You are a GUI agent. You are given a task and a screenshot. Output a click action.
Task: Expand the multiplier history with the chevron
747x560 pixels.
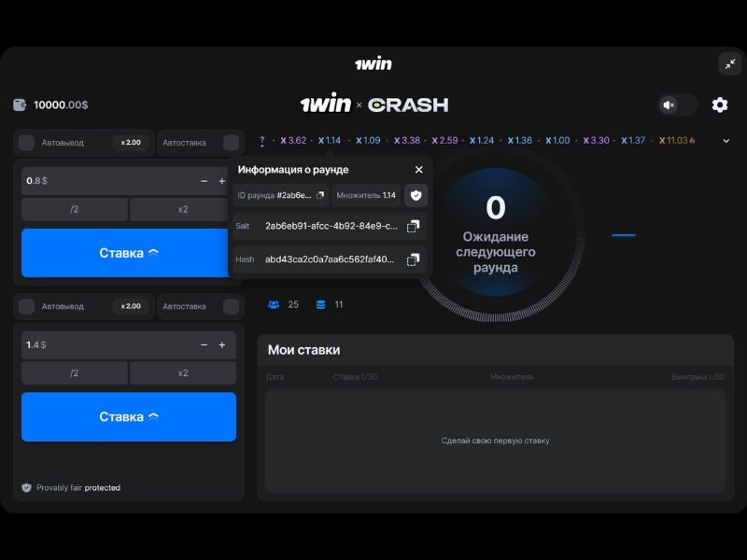click(x=726, y=140)
